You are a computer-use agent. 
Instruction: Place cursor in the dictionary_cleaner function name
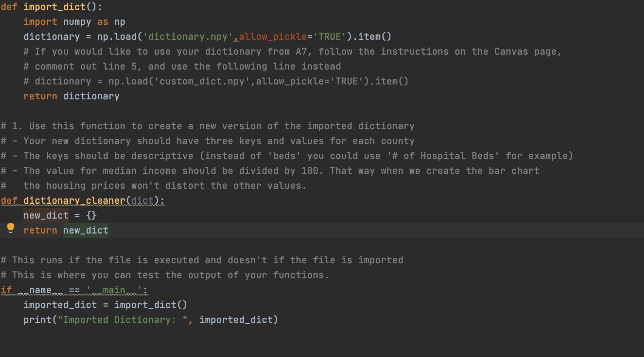pos(74,201)
